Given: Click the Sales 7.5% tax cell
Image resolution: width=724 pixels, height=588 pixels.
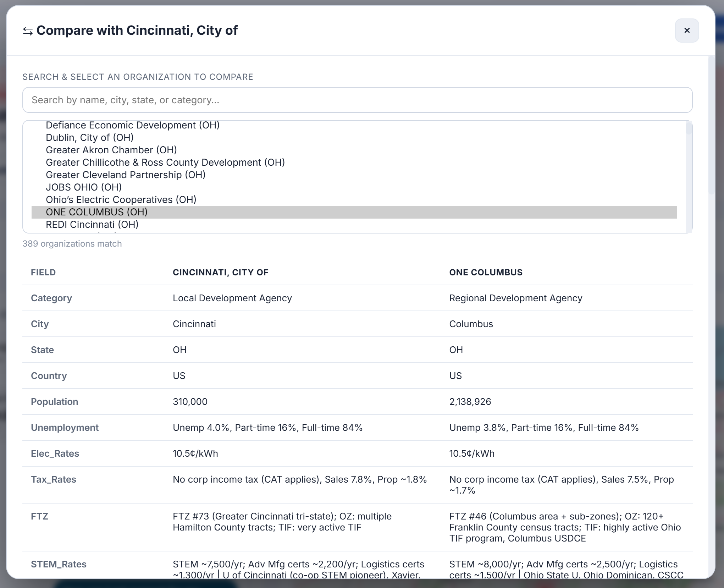Looking at the screenshot, I should pos(562,485).
